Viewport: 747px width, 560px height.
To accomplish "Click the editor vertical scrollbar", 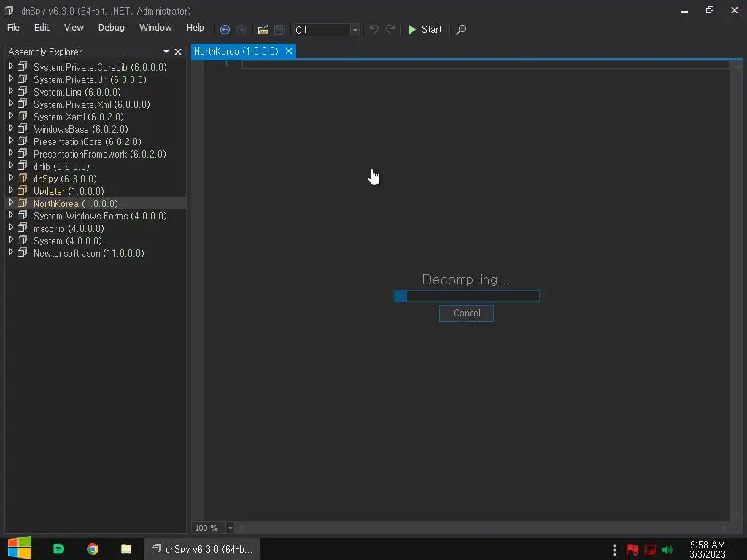I will tap(737, 291).
